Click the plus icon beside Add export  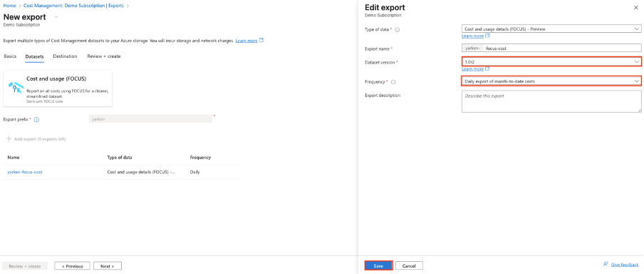point(9,139)
